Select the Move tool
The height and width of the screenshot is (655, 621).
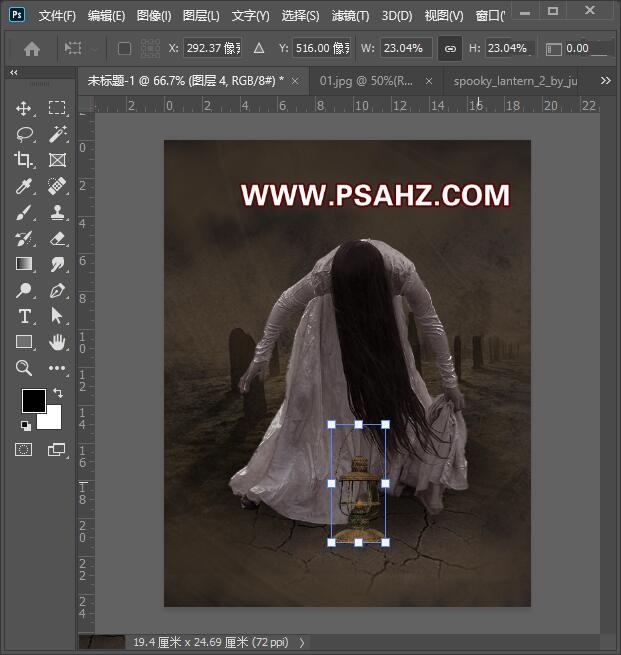click(24, 108)
